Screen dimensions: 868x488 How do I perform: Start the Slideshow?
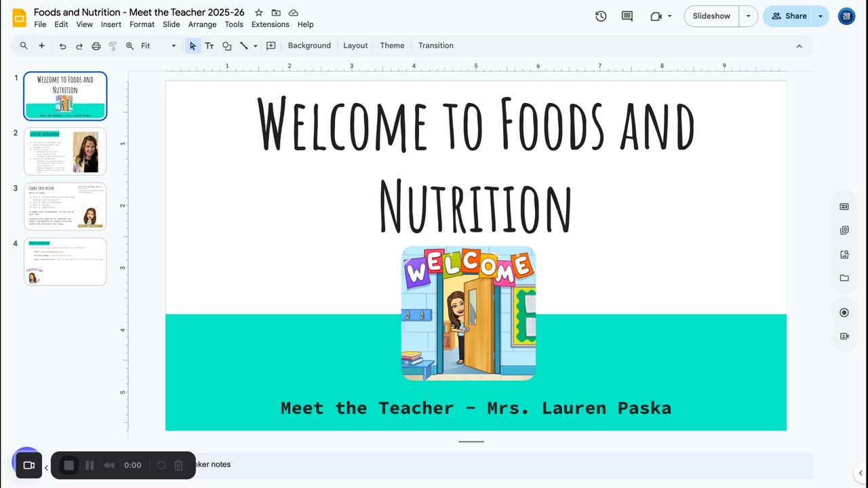[x=711, y=16]
